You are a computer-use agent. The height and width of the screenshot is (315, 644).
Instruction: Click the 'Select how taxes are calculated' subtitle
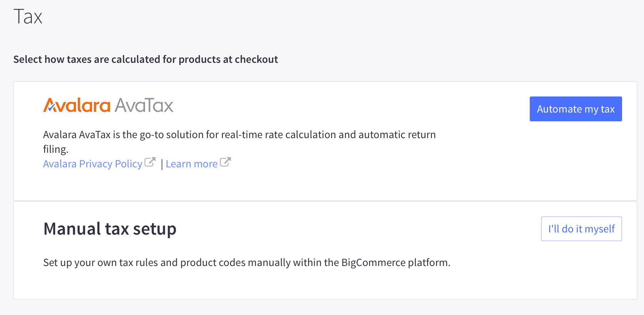(146, 59)
